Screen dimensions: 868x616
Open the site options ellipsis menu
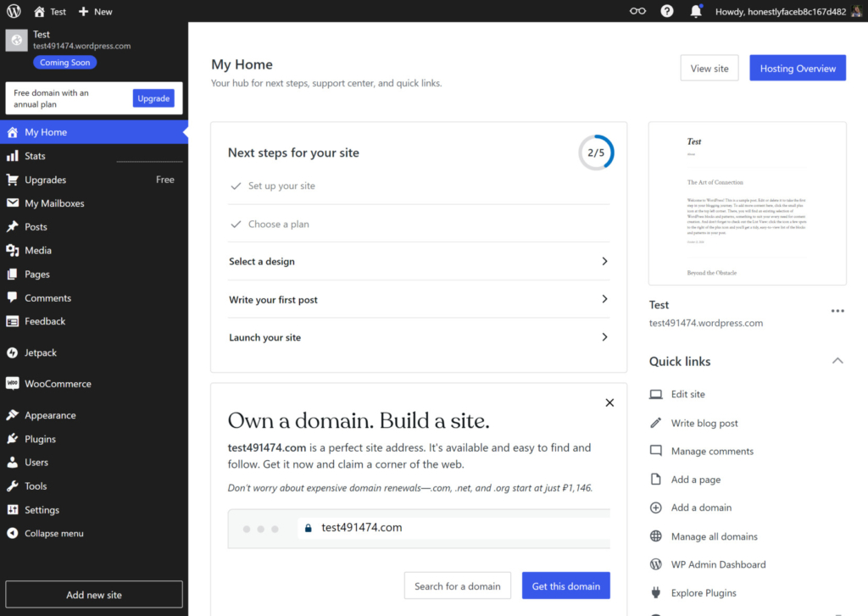coord(837,311)
